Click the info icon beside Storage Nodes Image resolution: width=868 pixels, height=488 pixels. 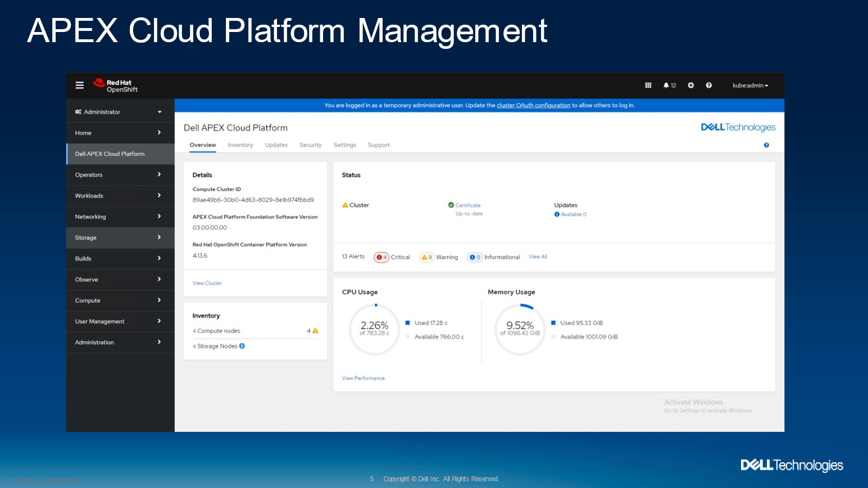click(242, 346)
